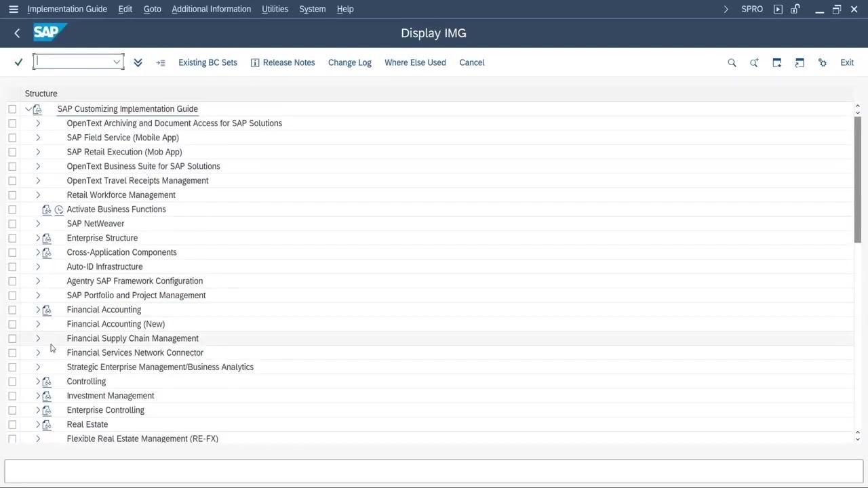Go back using the back arrow
The height and width of the screenshot is (488, 868).
pos(17,33)
